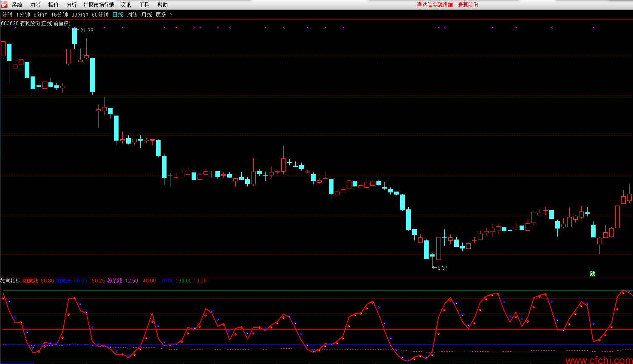Image resolution: width=633 pixels, height=364 pixels.
Task: Open the 资讯 menu
Action: [x=126, y=5]
